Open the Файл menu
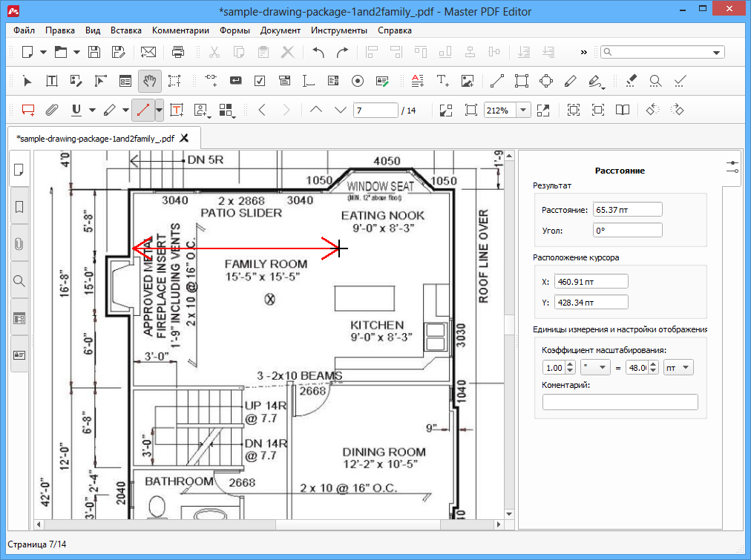This screenshot has width=751, height=560. tap(24, 30)
